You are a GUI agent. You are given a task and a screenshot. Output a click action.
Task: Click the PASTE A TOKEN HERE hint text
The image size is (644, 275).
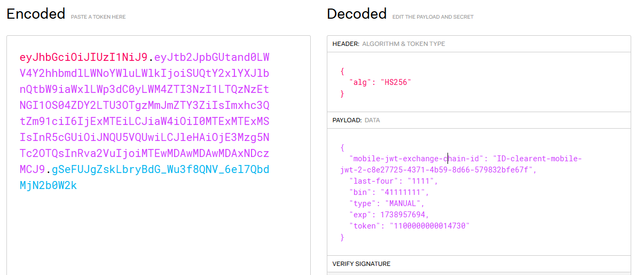click(x=98, y=17)
